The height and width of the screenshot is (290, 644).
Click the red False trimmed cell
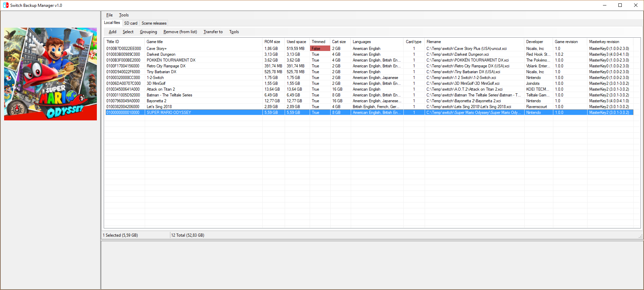[319, 49]
